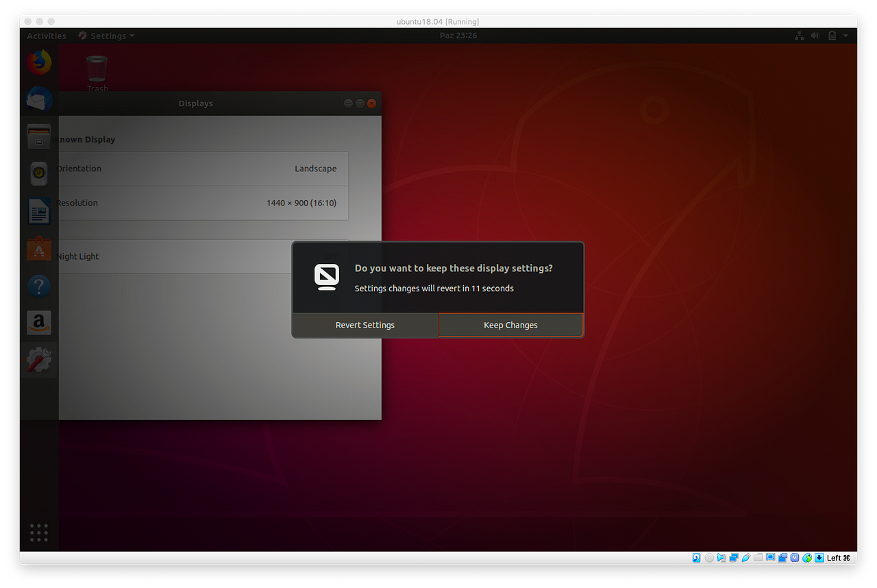Select the Trash icon on the desktop

tap(97, 73)
